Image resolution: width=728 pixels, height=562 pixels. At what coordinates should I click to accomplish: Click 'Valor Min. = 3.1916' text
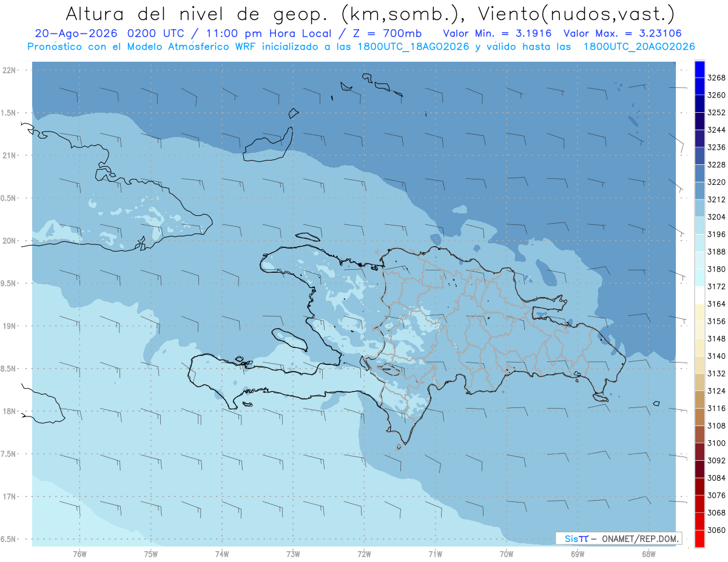coord(497,34)
